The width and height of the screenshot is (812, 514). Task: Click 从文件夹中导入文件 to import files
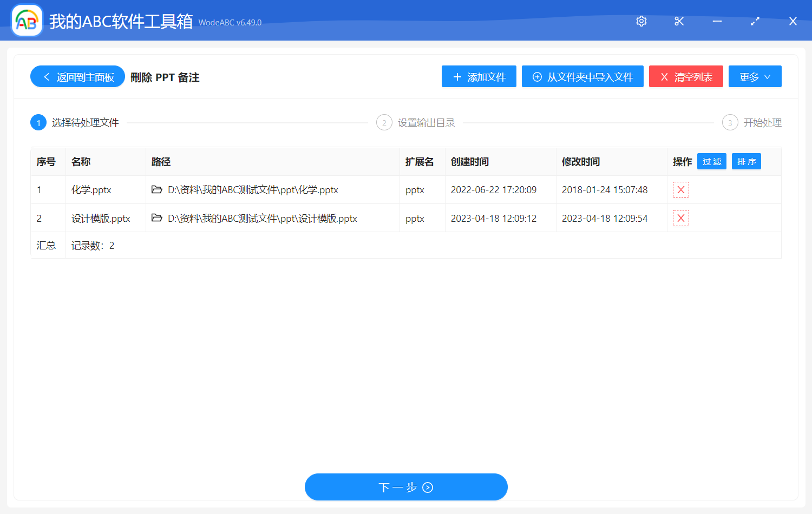tap(582, 76)
